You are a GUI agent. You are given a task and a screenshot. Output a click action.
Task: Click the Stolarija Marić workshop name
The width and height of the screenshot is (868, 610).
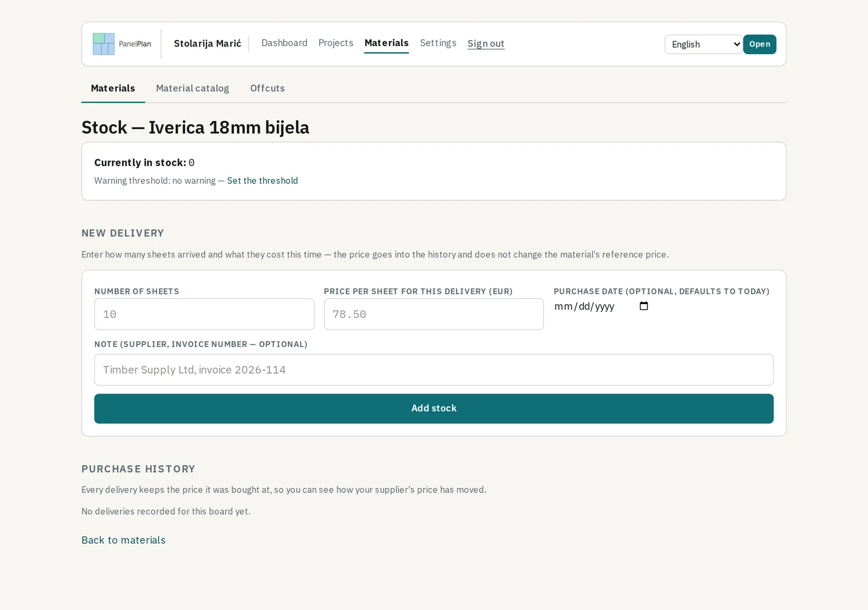click(208, 43)
